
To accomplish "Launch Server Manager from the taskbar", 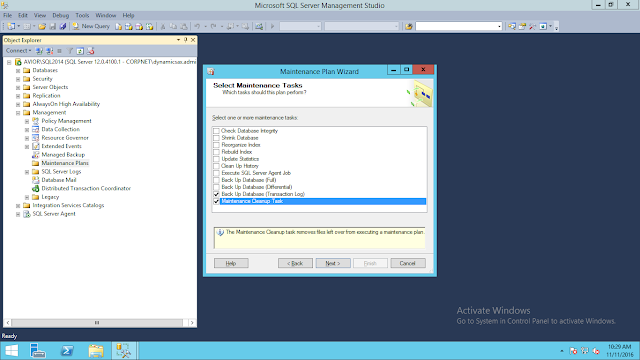I will point(38,351).
